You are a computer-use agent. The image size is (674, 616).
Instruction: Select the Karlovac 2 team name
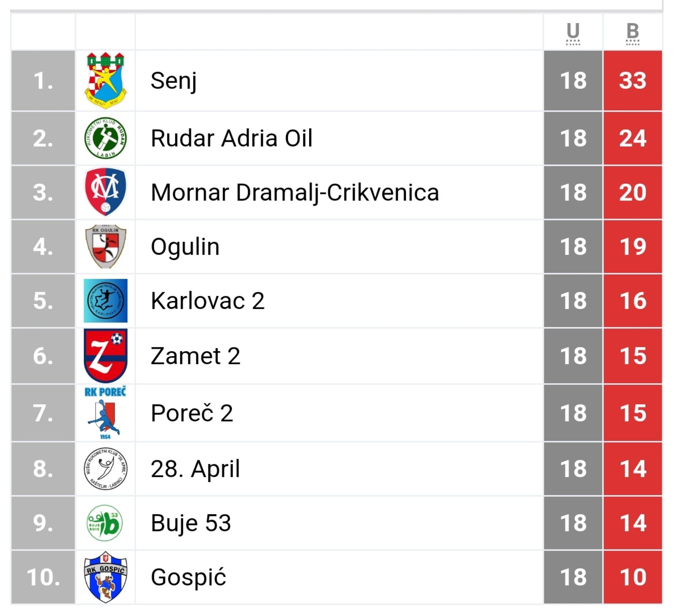coord(207,301)
